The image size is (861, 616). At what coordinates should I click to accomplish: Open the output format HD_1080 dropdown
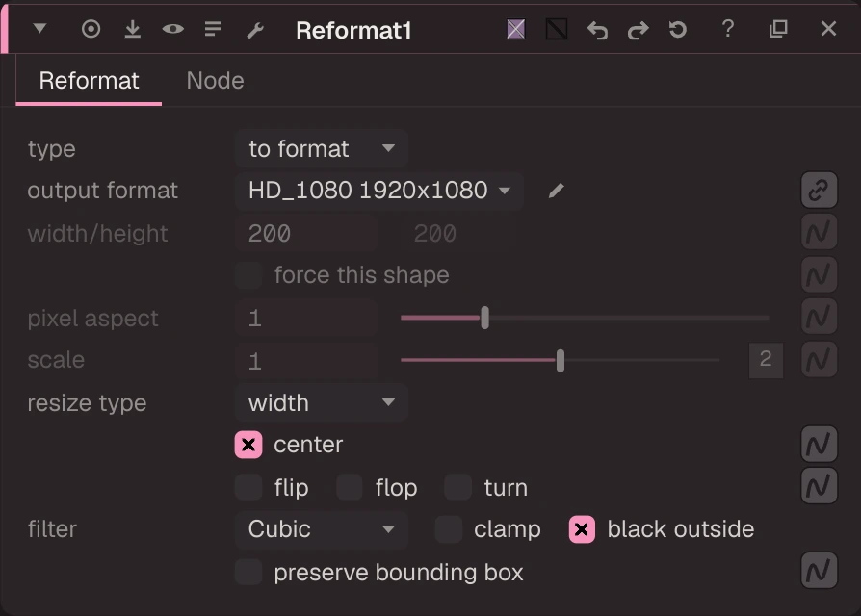click(378, 191)
